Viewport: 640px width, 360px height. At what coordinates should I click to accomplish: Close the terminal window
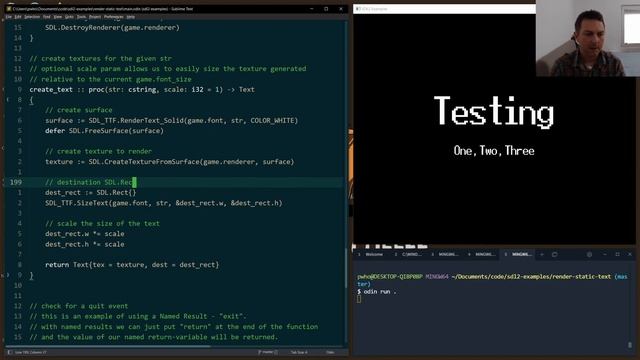click(x=630, y=254)
